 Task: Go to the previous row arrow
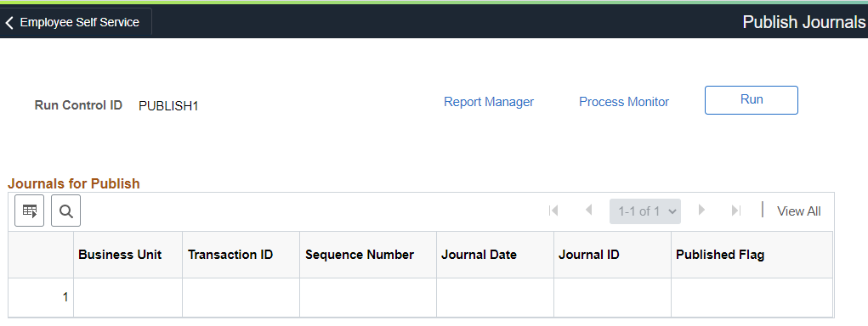[x=589, y=211]
